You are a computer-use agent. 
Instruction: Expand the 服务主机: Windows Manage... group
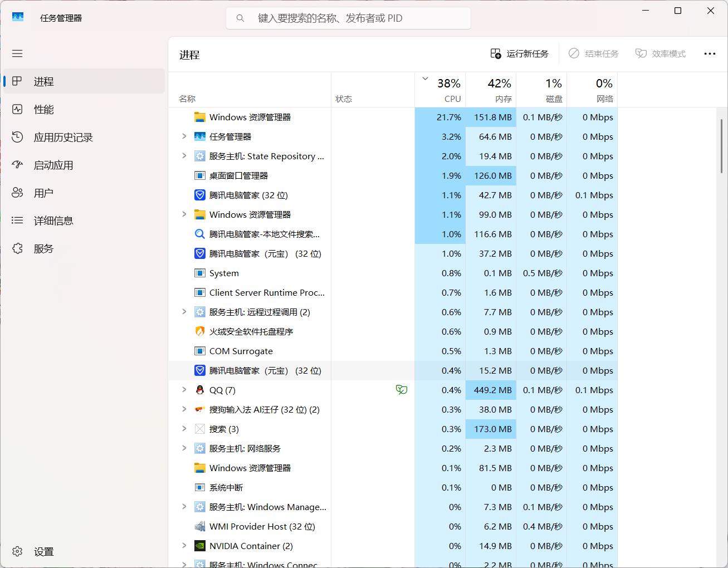[184, 507]
